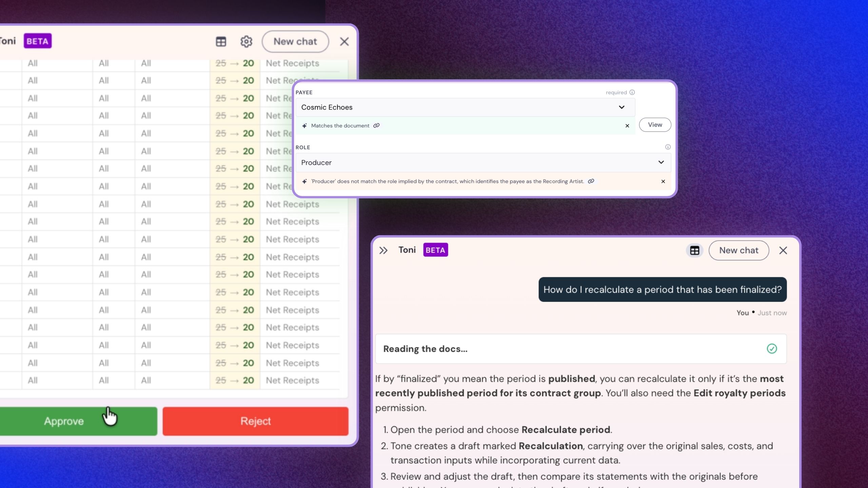Close the right Toni chat panel

783,250
